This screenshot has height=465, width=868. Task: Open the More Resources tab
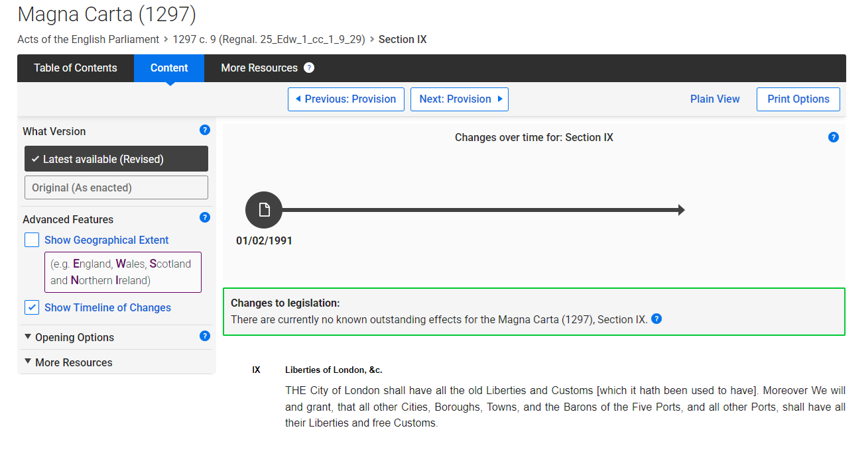[259, 68]
